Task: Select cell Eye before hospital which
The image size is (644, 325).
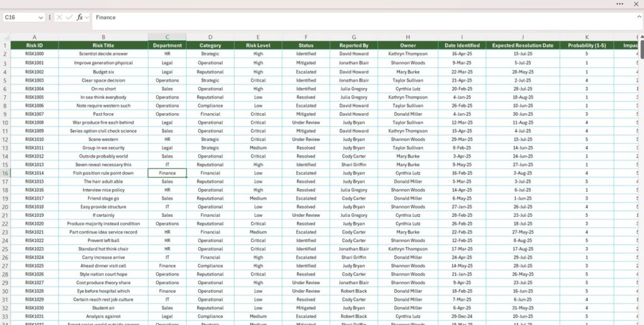Action: (x=104, y=291)
